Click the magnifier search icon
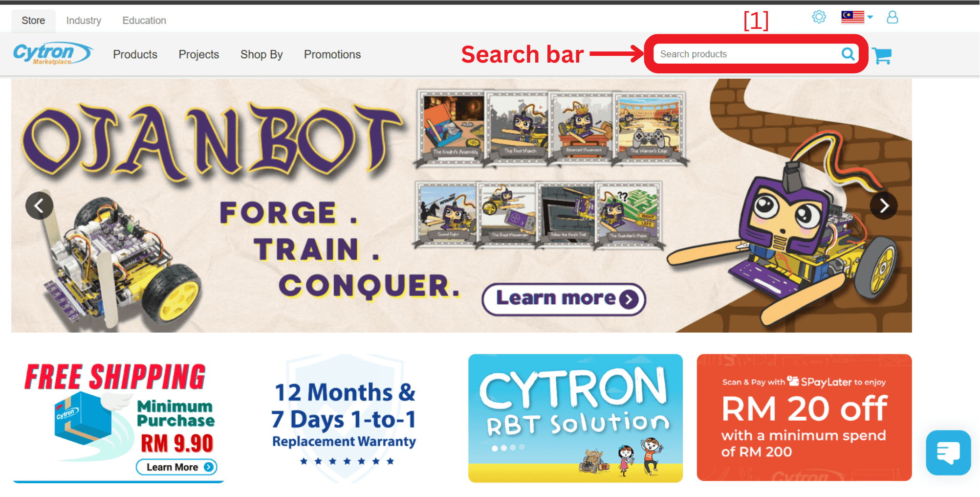 pyautogui.click(x=848, y=54)
